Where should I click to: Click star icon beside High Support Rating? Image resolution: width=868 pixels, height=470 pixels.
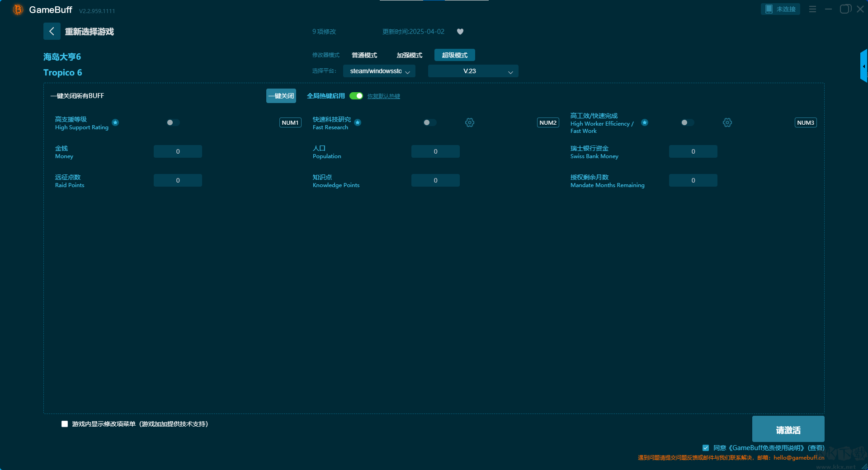pyautogui.click(x=115, y=122)
